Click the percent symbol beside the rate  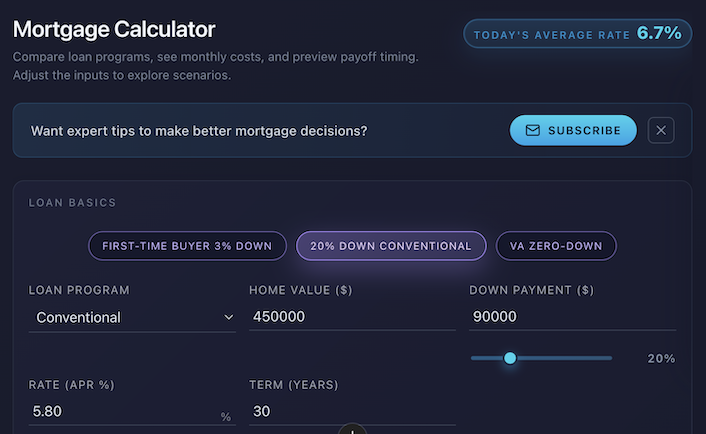coord(226,417)
